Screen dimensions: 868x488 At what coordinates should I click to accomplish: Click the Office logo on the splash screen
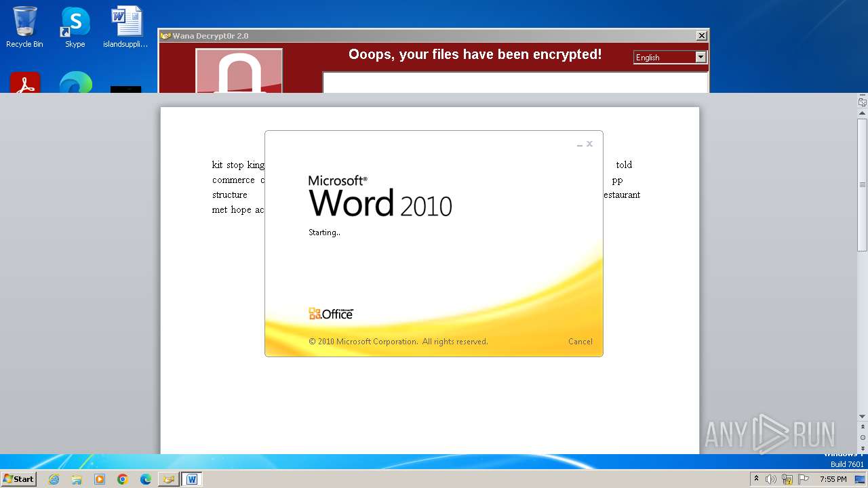click(x=331, y=314)
